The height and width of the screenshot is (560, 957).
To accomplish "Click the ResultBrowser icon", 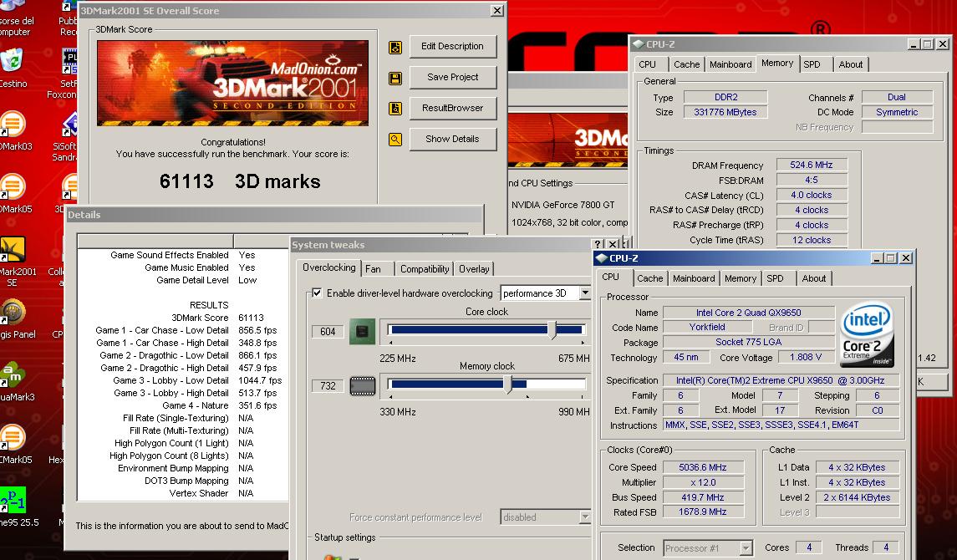I will pyautogui.click(x=395, y=109).
